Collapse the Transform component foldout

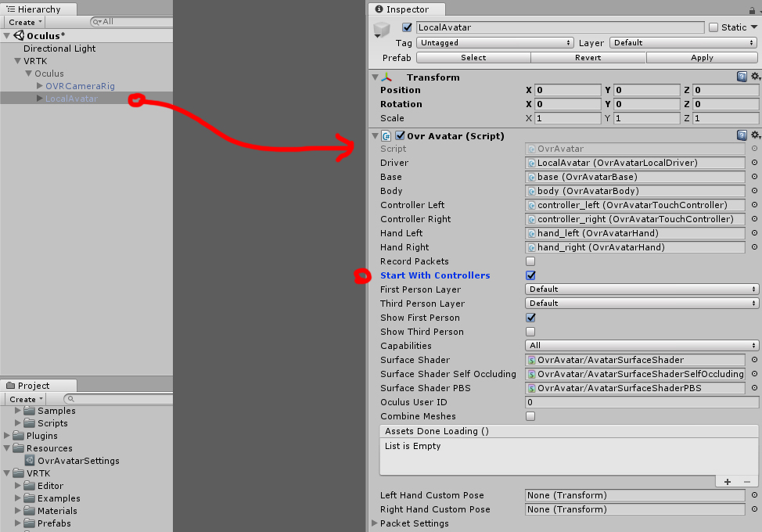376,77
